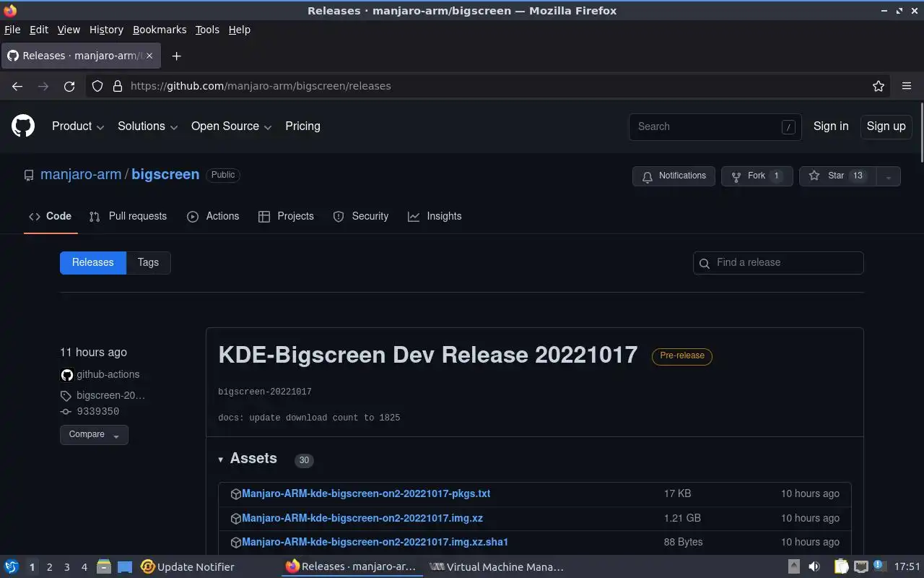Click the Find a release input
This screenshot has width=924, height=578.
(x=778, y=263)
